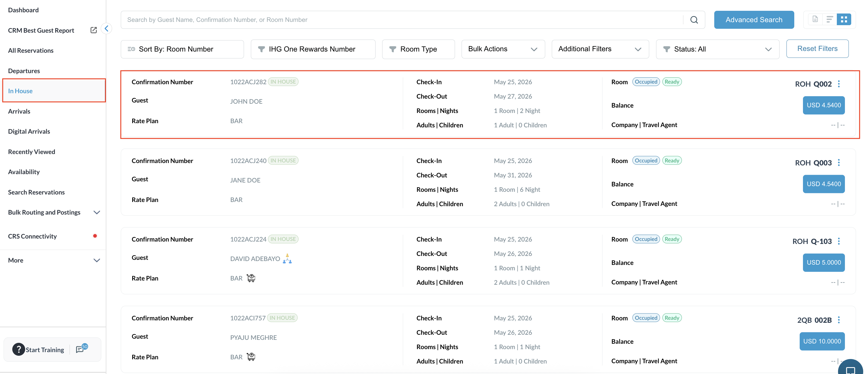This screenshot has width=868, height=374.
Task: Open confirmation number 1022ACJ282
Action: [248, 82]
